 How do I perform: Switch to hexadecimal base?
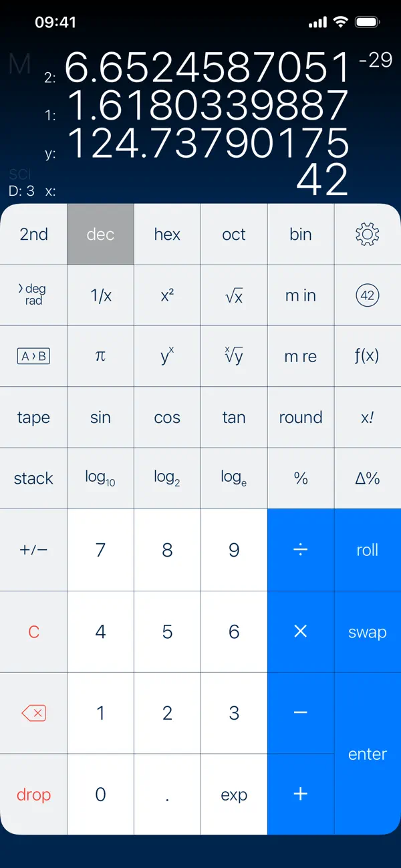(x=166, y=234)
